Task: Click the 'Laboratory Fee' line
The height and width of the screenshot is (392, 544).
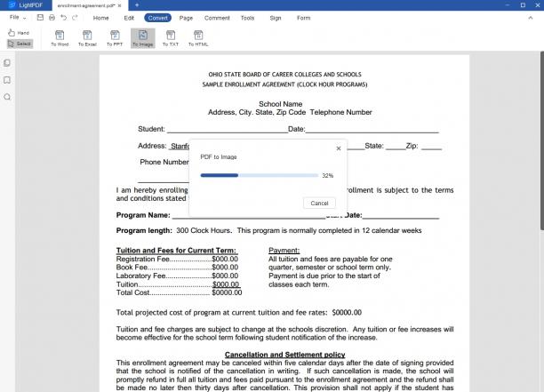Action: (177, 276)
